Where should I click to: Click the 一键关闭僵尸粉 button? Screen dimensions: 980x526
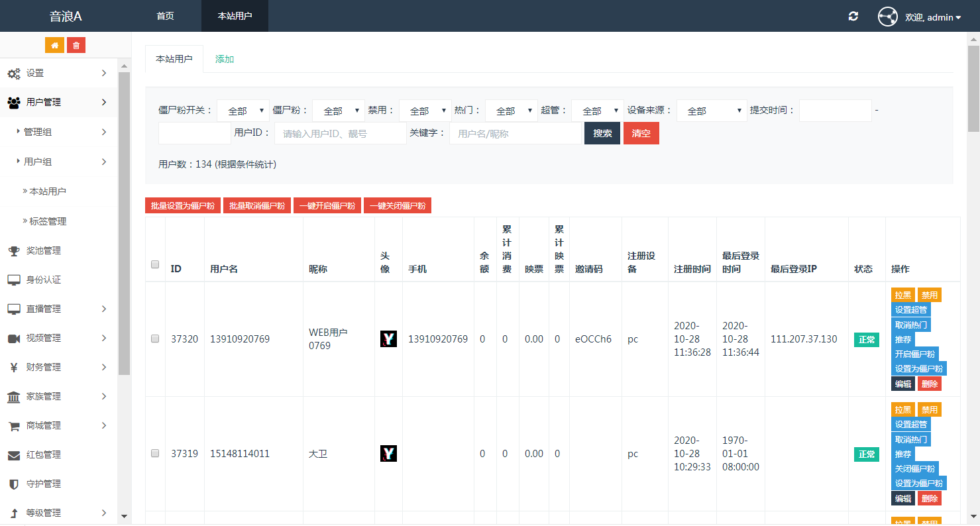coord(398,206)
